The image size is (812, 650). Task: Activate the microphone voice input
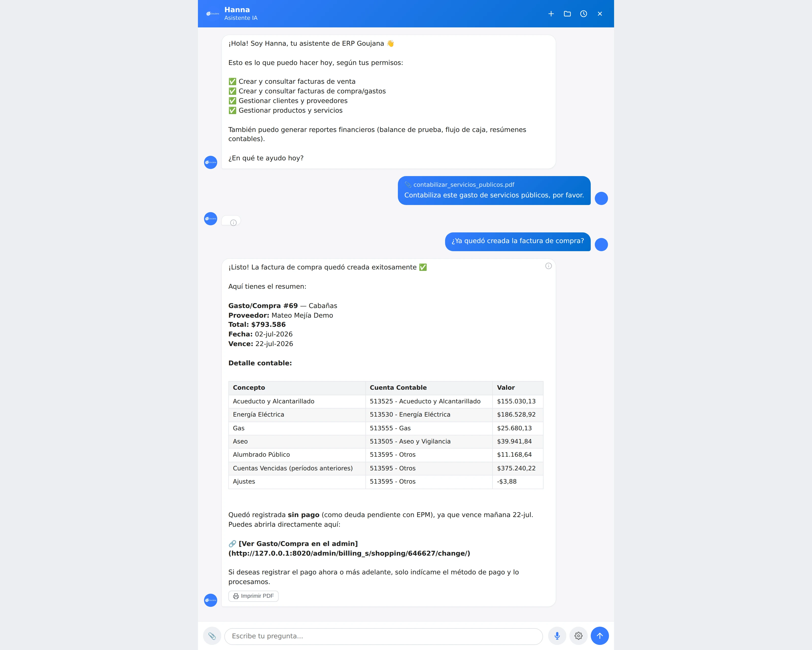tap(557, 636)
